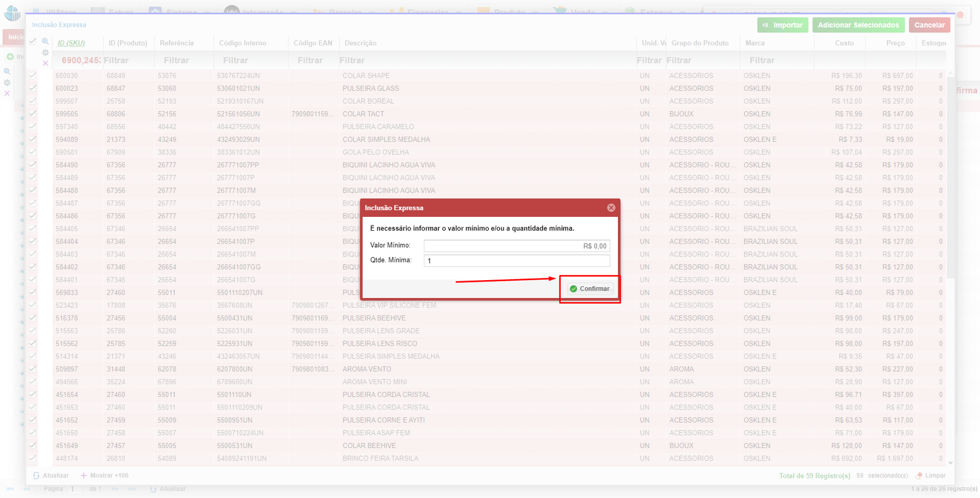This screenshot has width=980, height=498.
Task: Click Confirmar in the Inclusão Expressa dialog
Action: tap(590, 288)
